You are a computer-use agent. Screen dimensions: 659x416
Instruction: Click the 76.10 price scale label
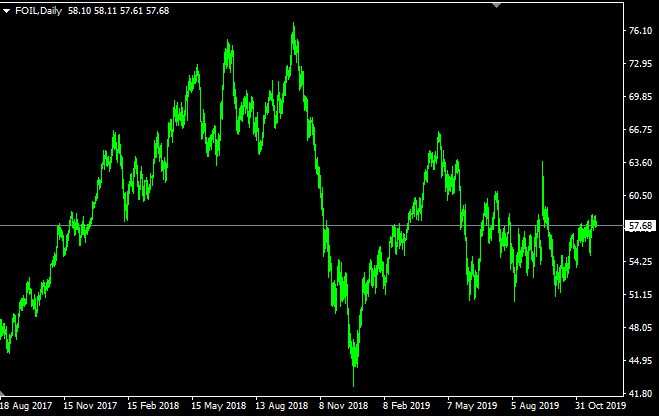641,31
